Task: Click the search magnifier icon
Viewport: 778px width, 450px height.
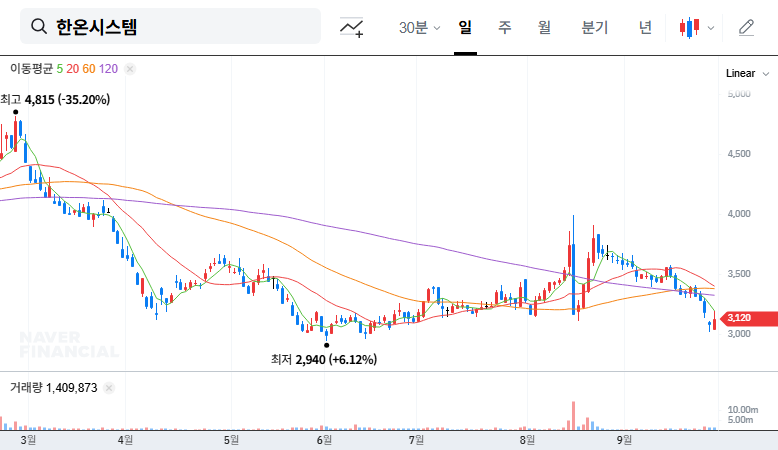Action: 39,26
